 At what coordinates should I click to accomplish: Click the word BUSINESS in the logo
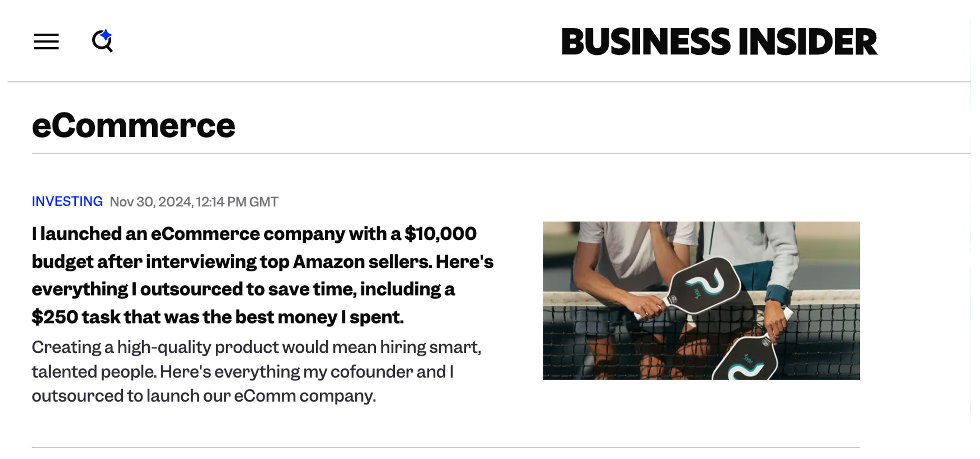tap(646, 41)
